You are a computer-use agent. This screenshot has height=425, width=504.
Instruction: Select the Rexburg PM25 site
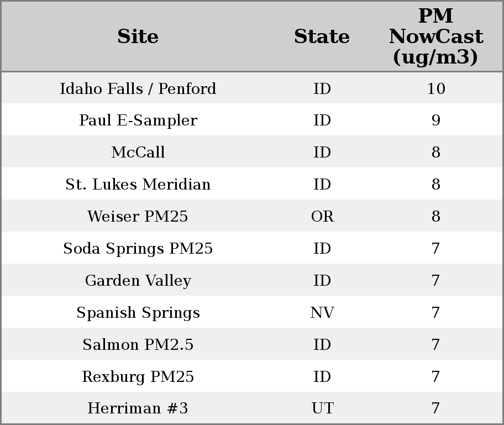(138, 377)
